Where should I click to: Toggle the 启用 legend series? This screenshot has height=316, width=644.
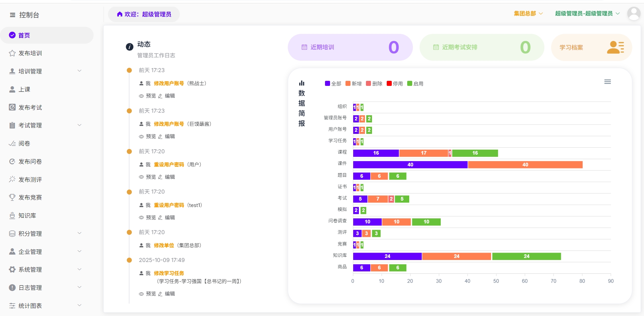point(415,84)
